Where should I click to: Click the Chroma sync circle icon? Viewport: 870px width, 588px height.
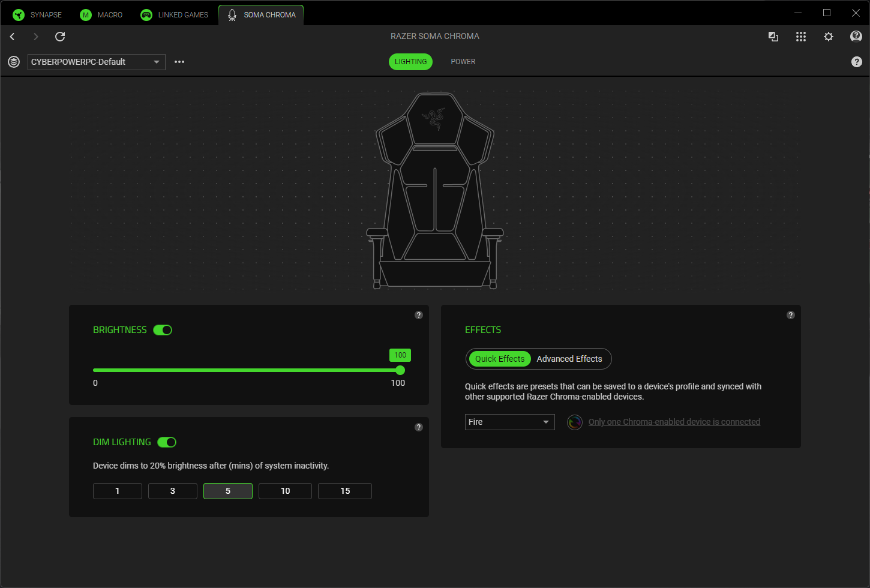tap(575, 422)
